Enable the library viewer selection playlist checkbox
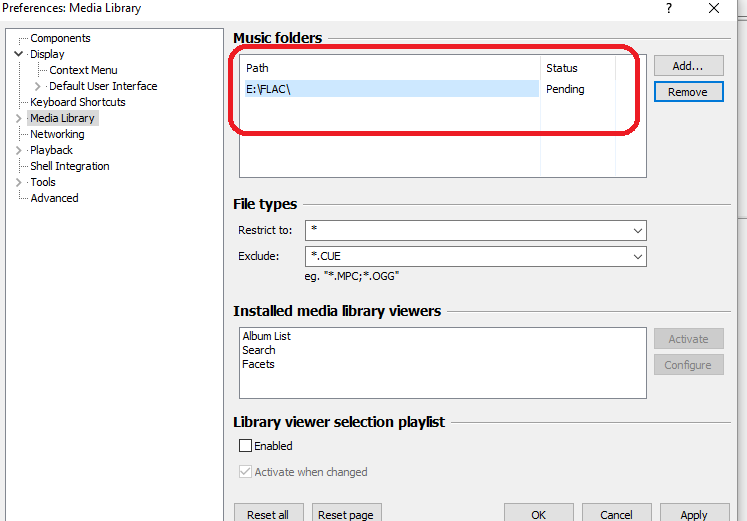Viewport: 747px width, 521px height. pyautogui.click(x=245, y=446)
